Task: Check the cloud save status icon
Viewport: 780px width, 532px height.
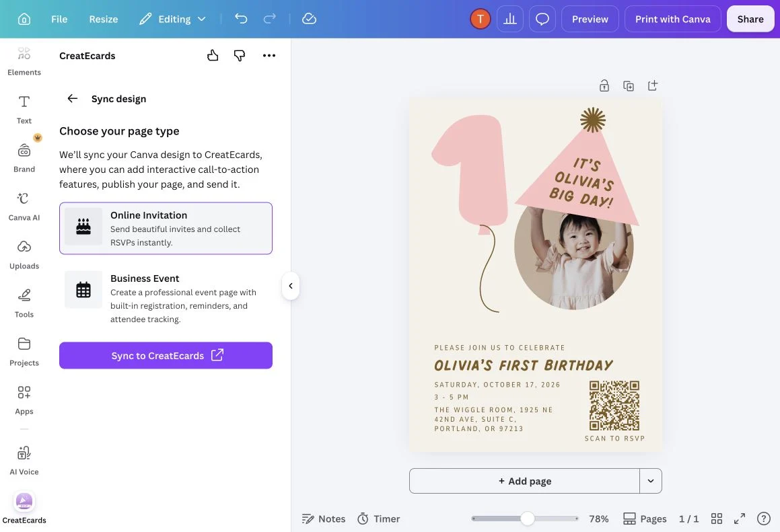Action: coord(309,19)
